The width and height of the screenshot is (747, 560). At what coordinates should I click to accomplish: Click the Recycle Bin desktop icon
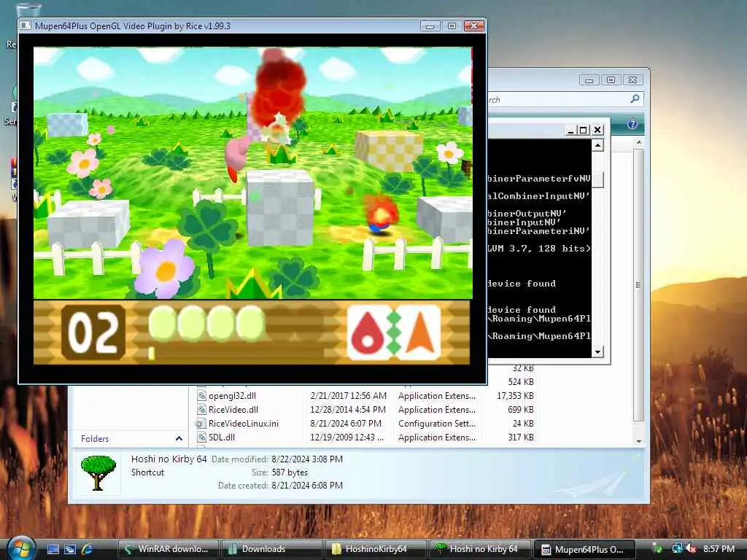(x=28, y=9)
